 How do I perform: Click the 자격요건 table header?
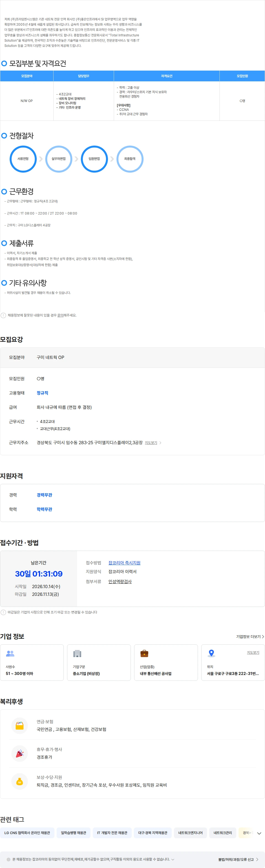point(166,76)
